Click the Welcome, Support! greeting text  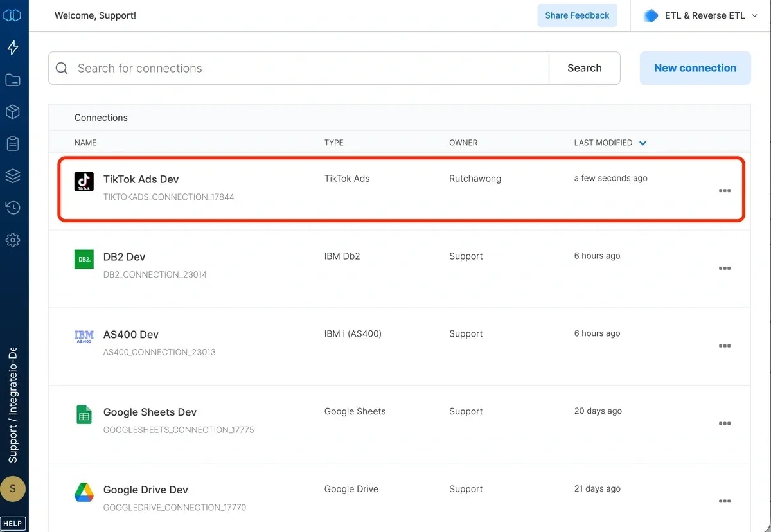[95, 15]
